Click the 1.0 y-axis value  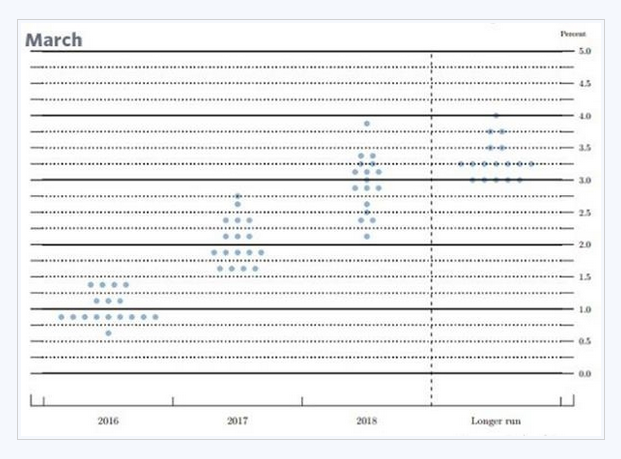point(584,309)
